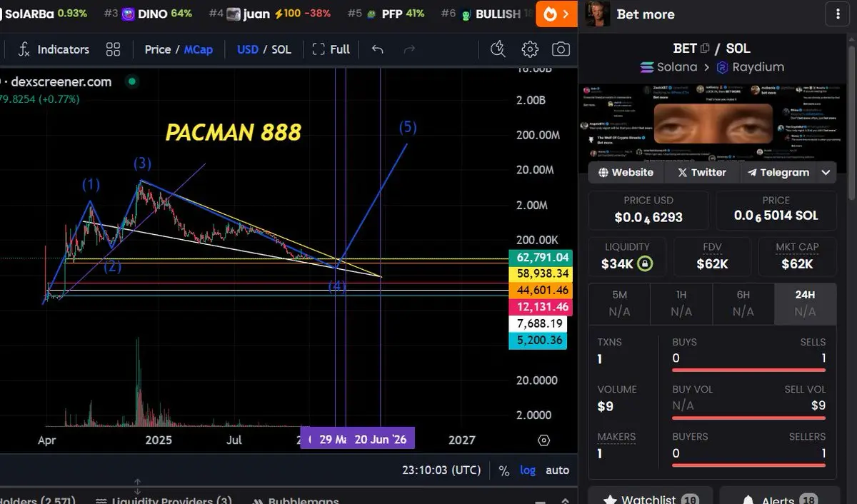Click the 23:10:03 (UTC) timezone label
The width and height of the screenshot is (857, 504).
(441, 470)
